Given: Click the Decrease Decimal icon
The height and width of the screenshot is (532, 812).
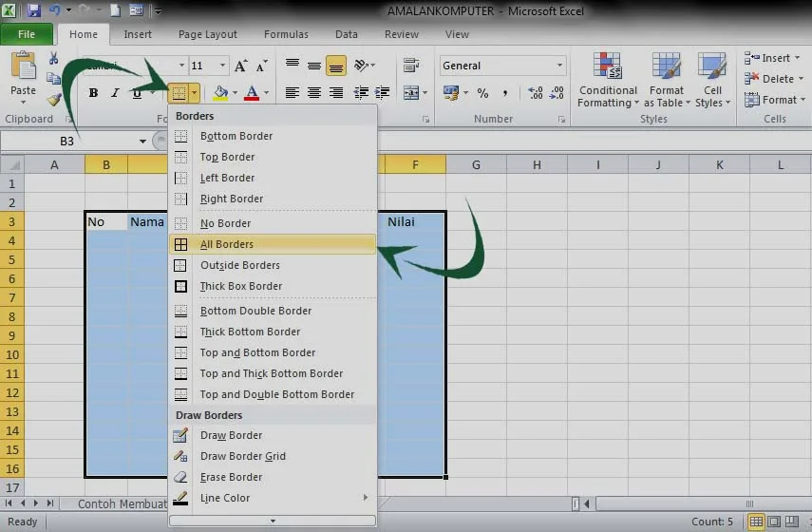Looking at the screenshot, I should pyautogui.click(x=557, y=93).
